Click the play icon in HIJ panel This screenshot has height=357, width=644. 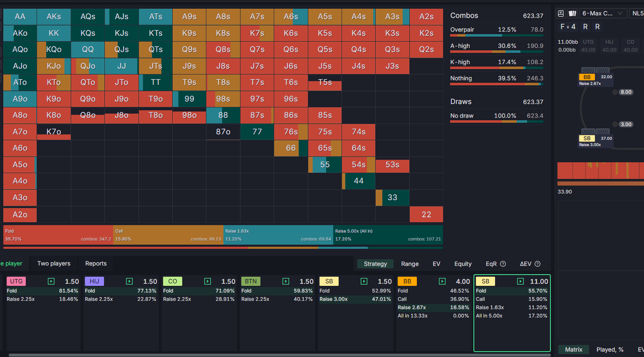(129, 281)
